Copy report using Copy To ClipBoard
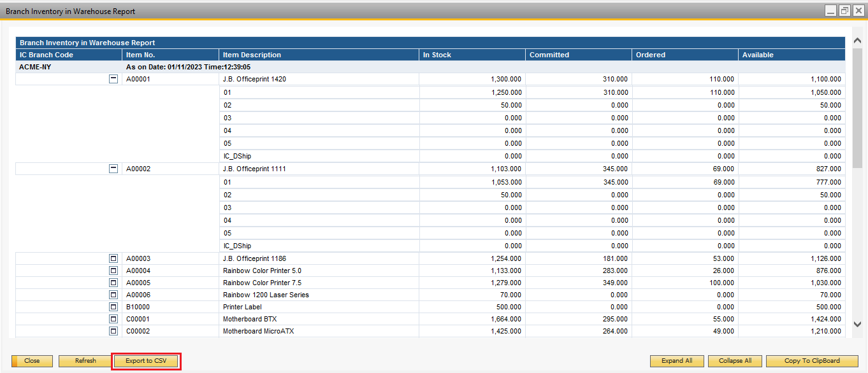Screen dimensions: 868x373 pyautogui.click(x=811, y=361)
